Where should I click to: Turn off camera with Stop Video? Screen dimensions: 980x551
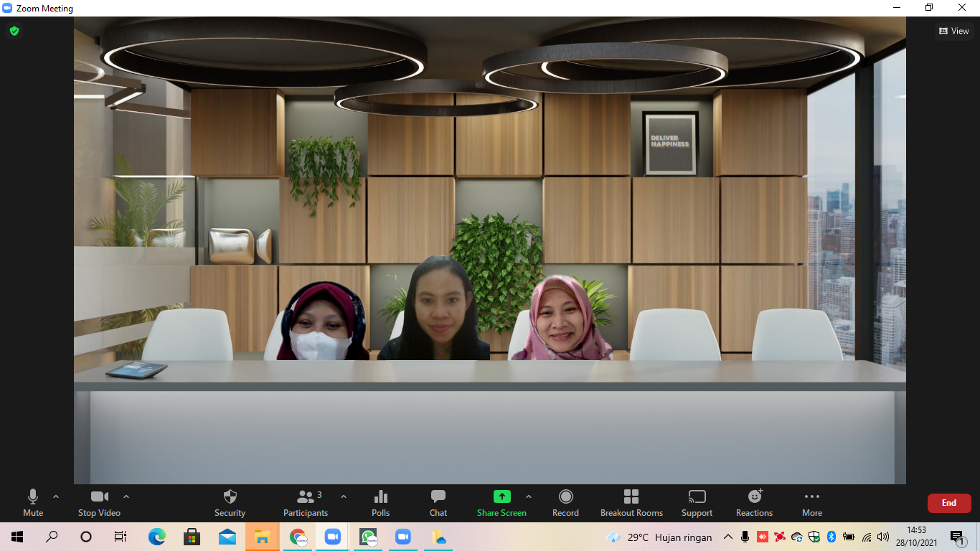[x=99, y=502]
